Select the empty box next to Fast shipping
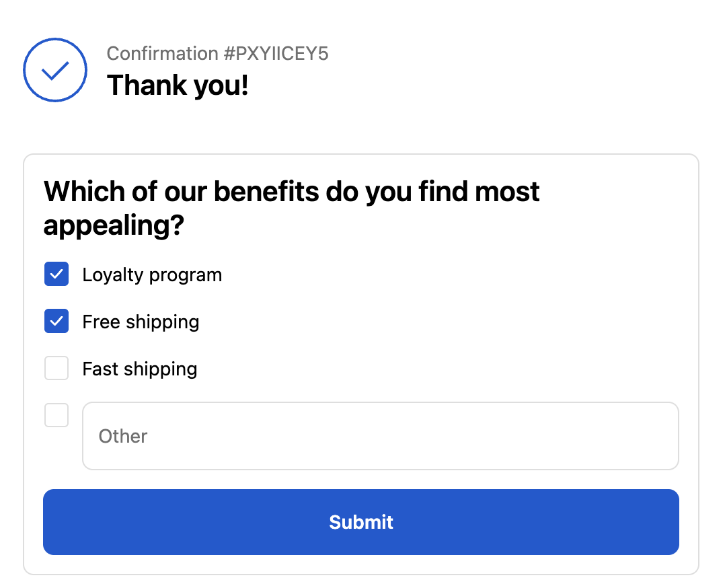The height and width of the screenshot is (588, 725). click(56, 369)
